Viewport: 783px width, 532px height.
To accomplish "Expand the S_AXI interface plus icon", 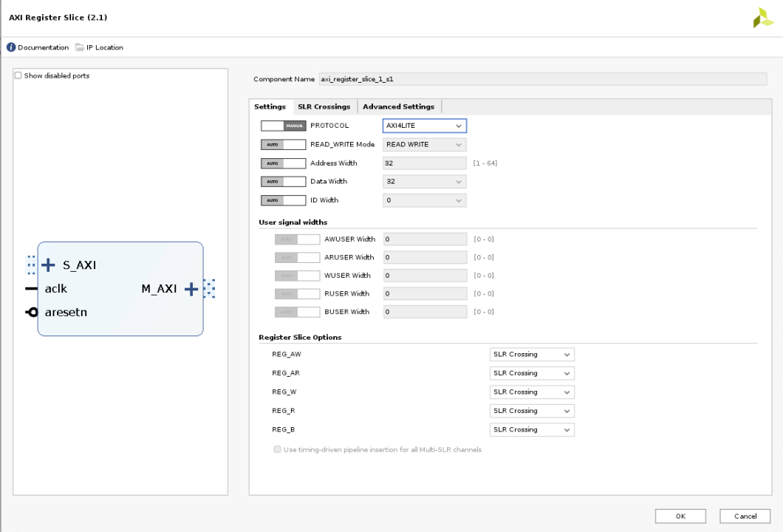I will click(48, 265).
